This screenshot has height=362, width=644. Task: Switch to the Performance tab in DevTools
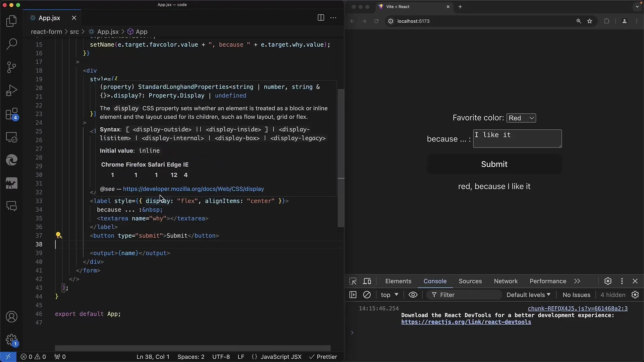548,281
